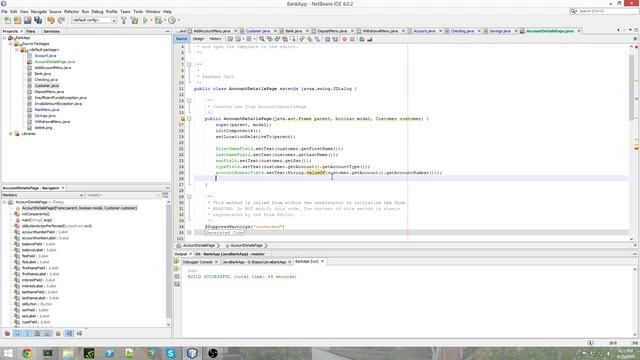Open the Services tab

[x=51, y=31]
